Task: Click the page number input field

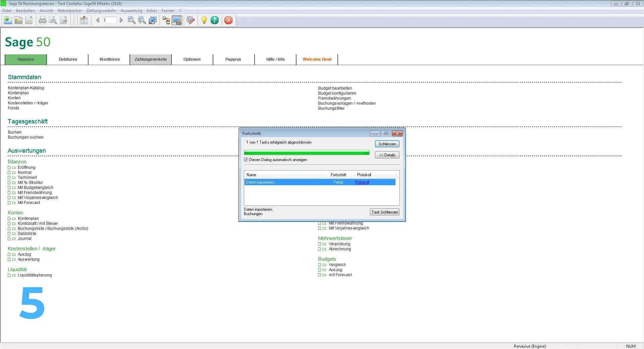Action: click(109, 20)
